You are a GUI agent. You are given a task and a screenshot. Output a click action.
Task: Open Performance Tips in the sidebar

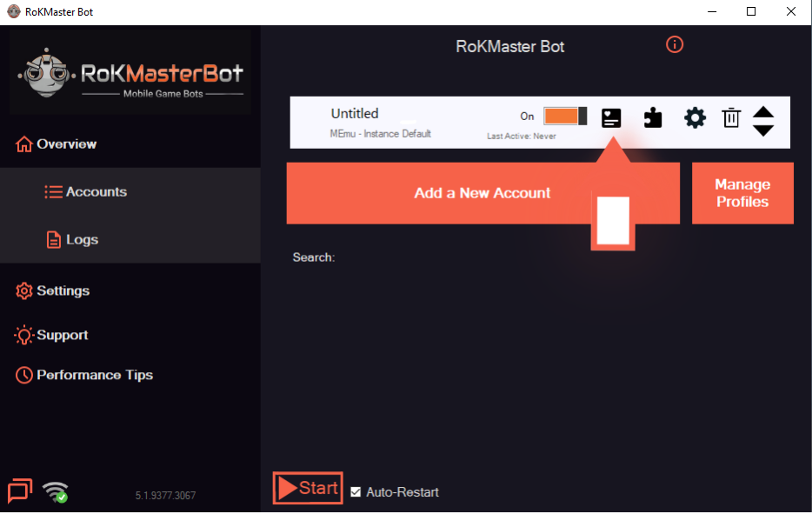tap(84, 375)
